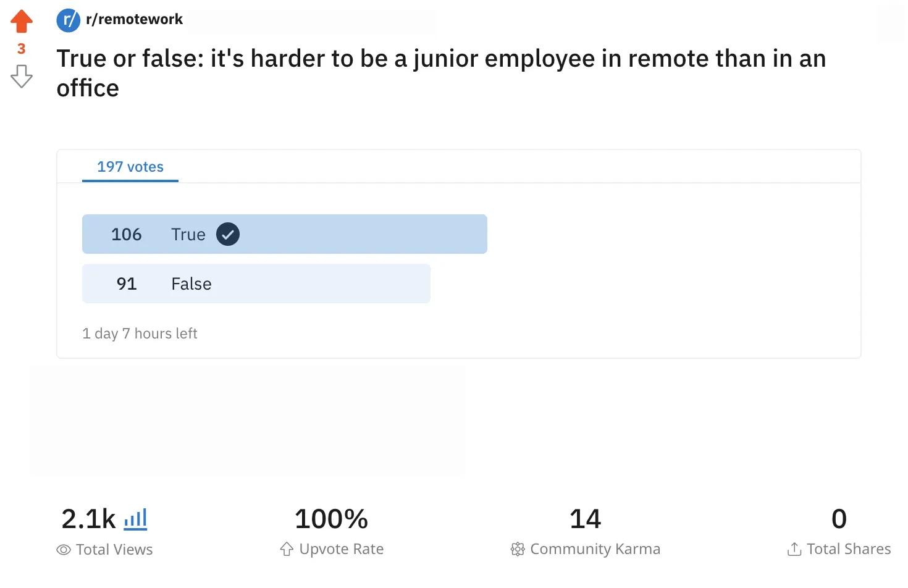Click the views bar chart icon

(136, 519)
